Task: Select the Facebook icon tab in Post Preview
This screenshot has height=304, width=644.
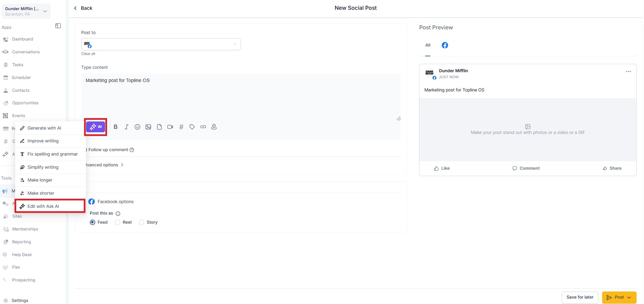Action: pos(445,45)
